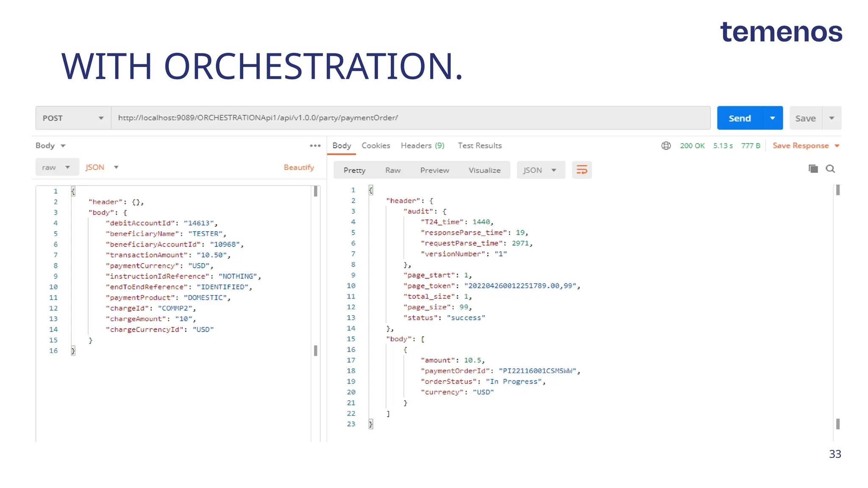Screen dimensions: 868x488
Task: Click the Beautify link
Action: (x=299, y=167)
